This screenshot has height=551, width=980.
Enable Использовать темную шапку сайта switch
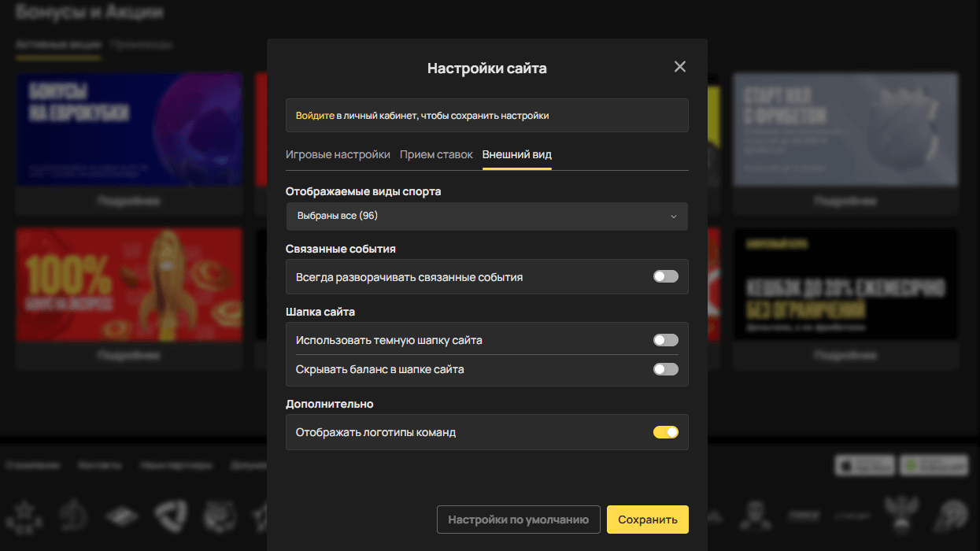pyautogui.click(x=665, y=340)
